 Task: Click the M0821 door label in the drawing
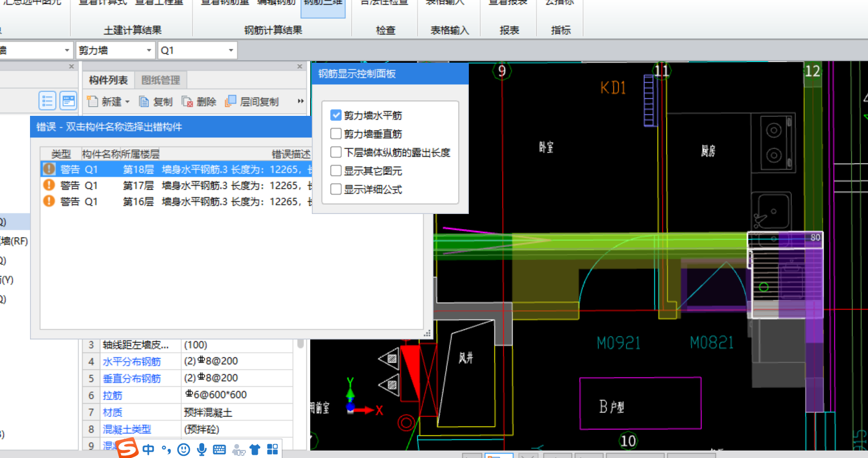[712, 343]
